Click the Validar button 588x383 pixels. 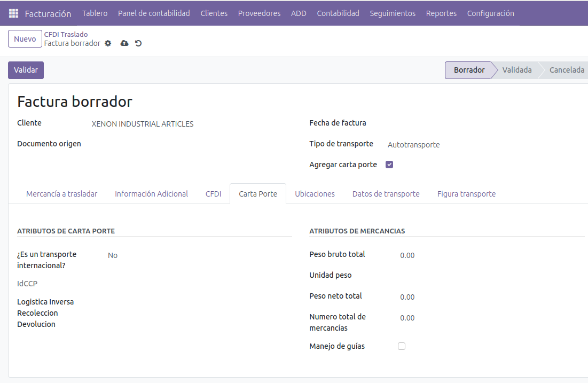click(x=26, y=70)
